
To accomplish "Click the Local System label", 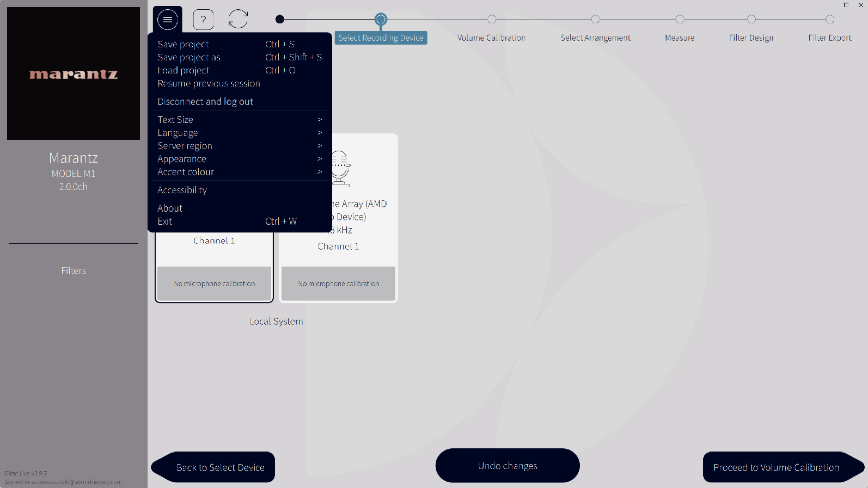I will (x=276, y=322).
